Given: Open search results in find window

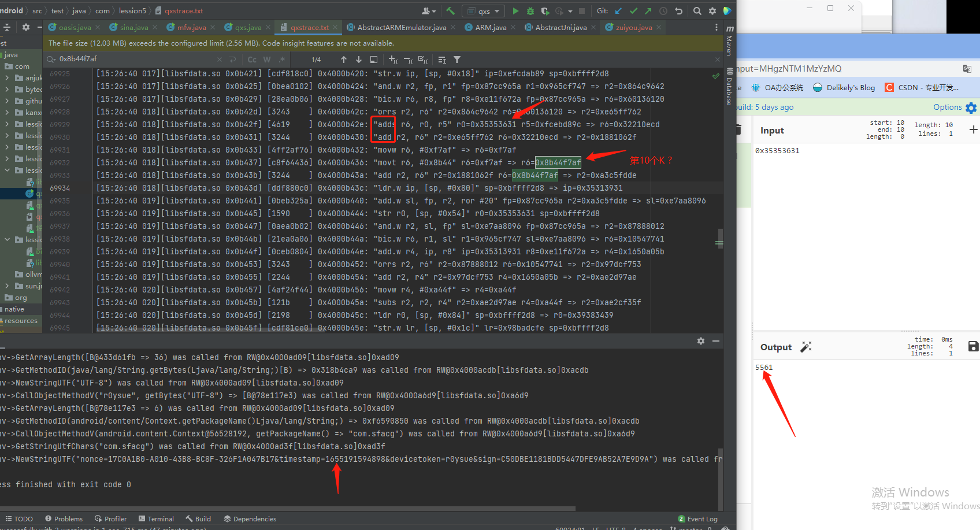Looking at the screenshot, I should [x=374, y=60].
